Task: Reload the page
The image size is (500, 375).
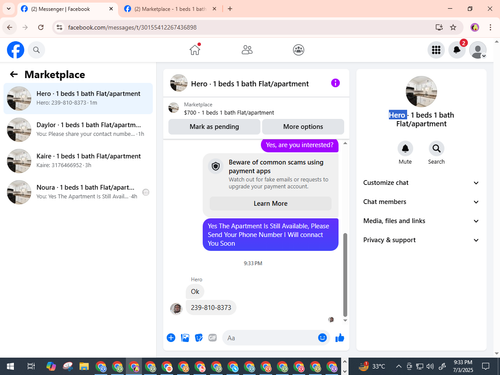Action: pos(41,27)
